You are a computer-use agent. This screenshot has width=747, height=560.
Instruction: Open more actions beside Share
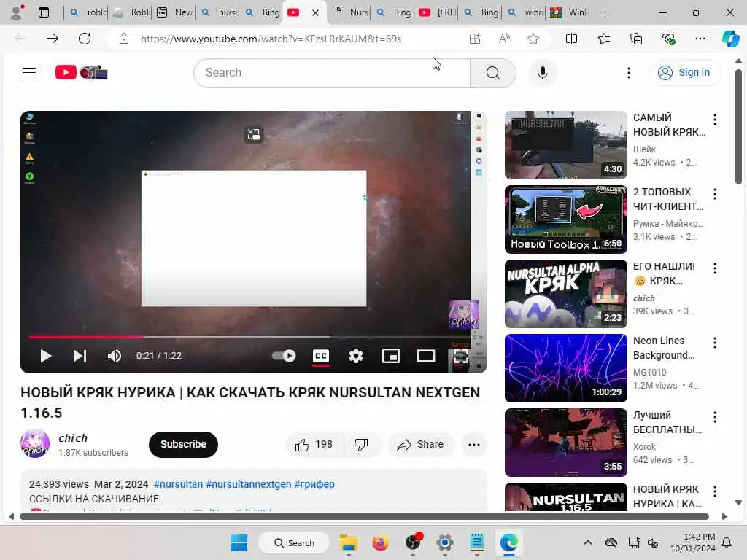(x=473, y=444)
